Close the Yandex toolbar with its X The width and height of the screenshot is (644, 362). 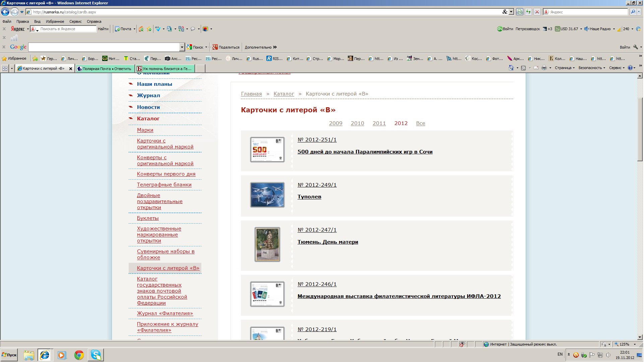point(4,29)
